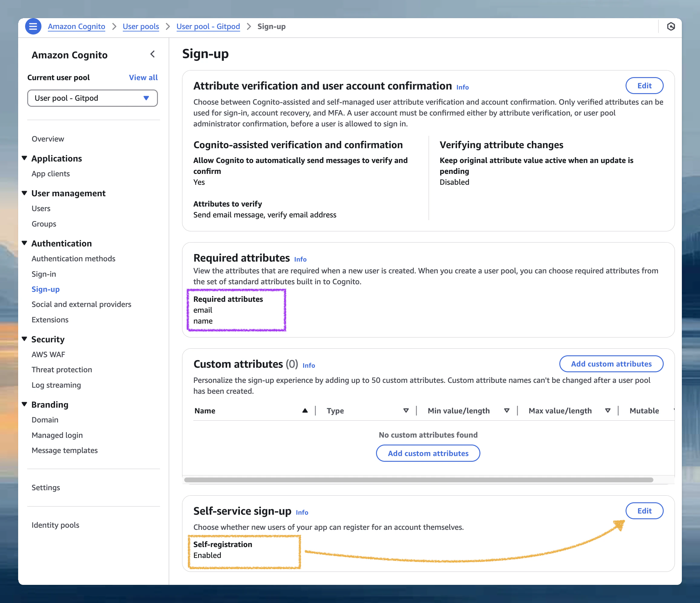Collapse the Amazon Cognito side navigation
Viewport: 700px width, 603px height.
coord(153,54)
